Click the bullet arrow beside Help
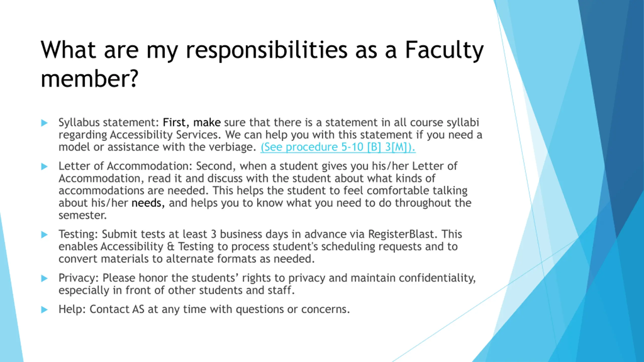Screen dimensions: 644x362 [x=44, y=310]
